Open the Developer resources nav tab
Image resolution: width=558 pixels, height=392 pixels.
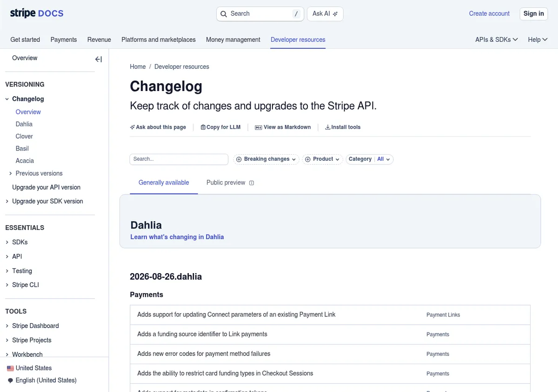pos(298,39)
